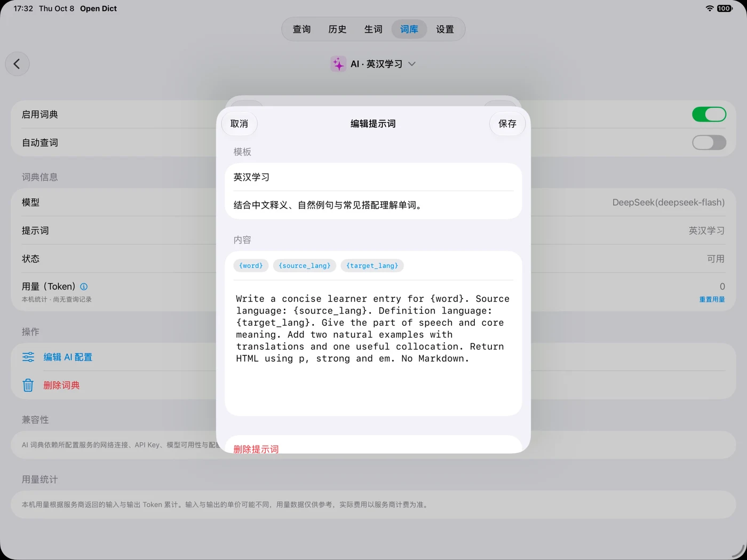The image size is (747, 560).
Task: Switch to the 历史 tab
Action: (337, 29)
